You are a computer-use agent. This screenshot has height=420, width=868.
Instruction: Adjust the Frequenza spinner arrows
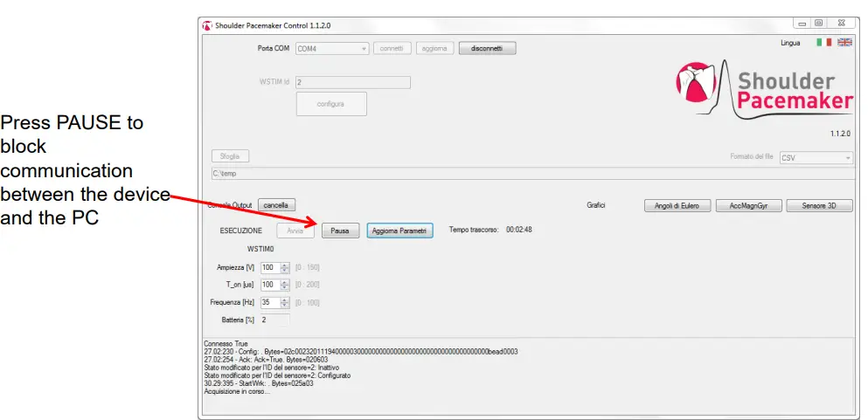pos(285,303)
